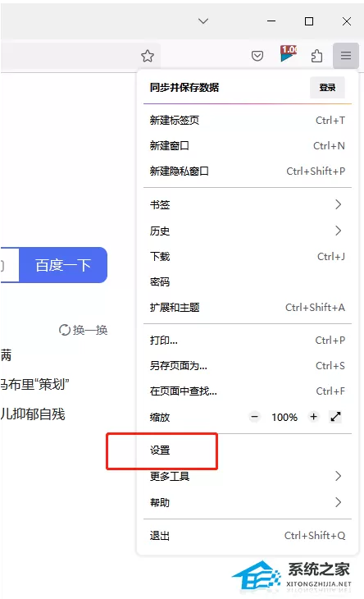Select 扩展和主题 menu entry

tap(248, 307)
